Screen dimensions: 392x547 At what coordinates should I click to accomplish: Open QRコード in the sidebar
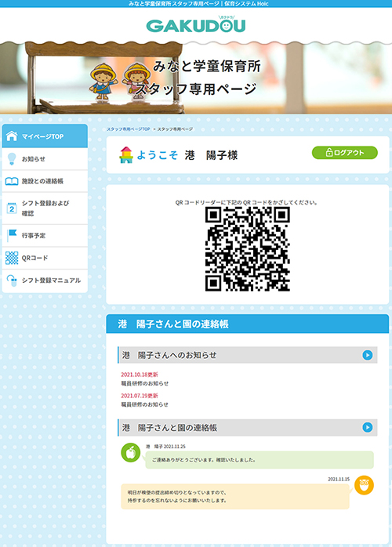(x=45, y=258)
